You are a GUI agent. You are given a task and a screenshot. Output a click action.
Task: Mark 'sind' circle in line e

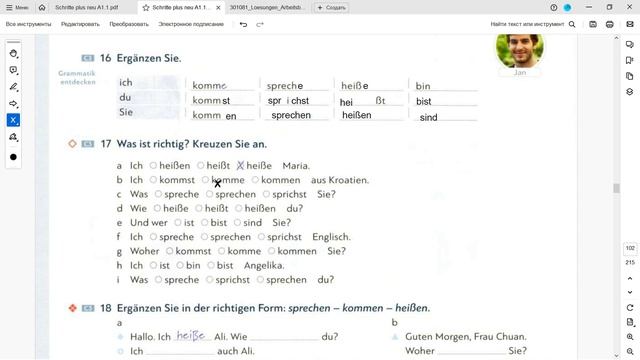(238, 222)
